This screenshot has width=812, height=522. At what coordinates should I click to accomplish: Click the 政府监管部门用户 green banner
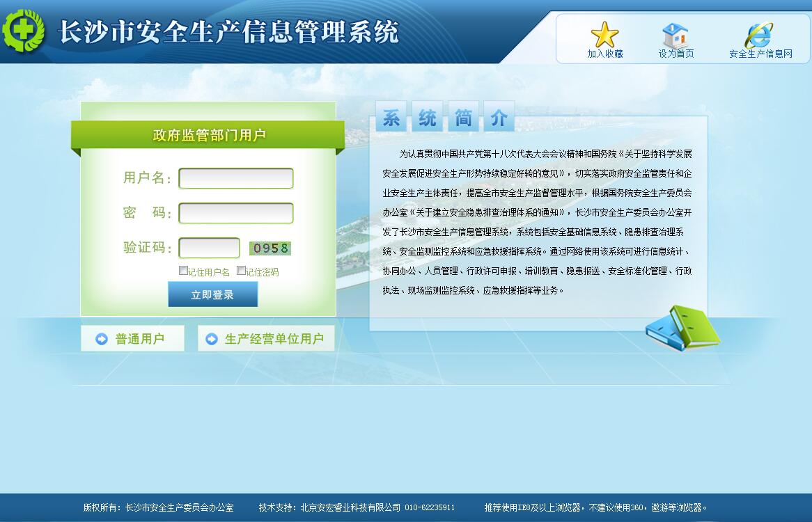pyautogui.click(x=209, y=135)
